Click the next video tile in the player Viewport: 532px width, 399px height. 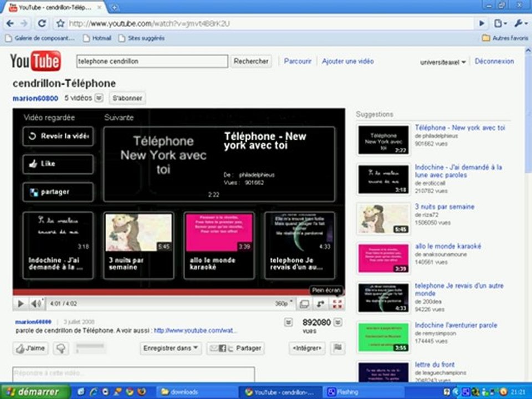219,164
